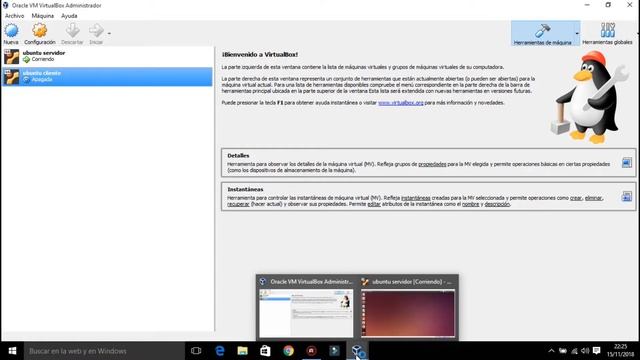Click the editar link

(x=374, y=204)
